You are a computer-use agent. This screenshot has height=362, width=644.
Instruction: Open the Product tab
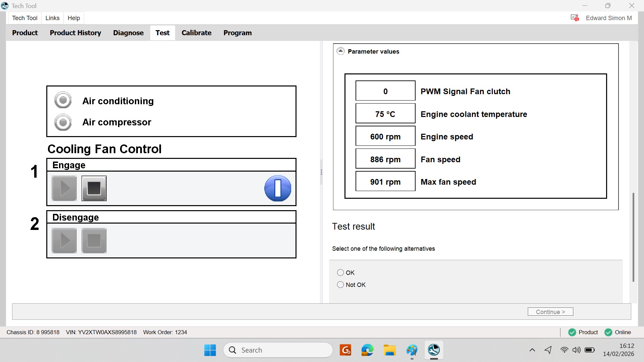tap(25, 33)
